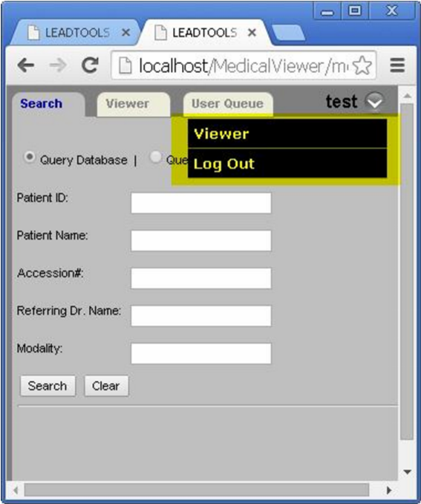Bookmark the page with star icon

[x=362, y=65]
